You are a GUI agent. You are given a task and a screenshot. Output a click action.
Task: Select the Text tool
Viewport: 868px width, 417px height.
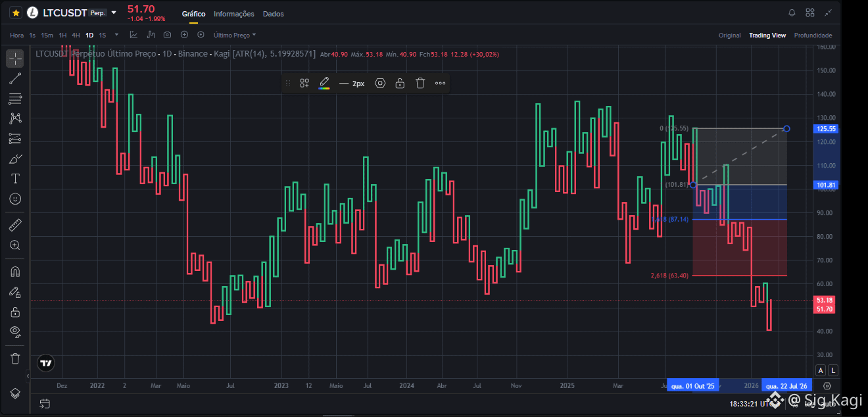pos(15,178)
